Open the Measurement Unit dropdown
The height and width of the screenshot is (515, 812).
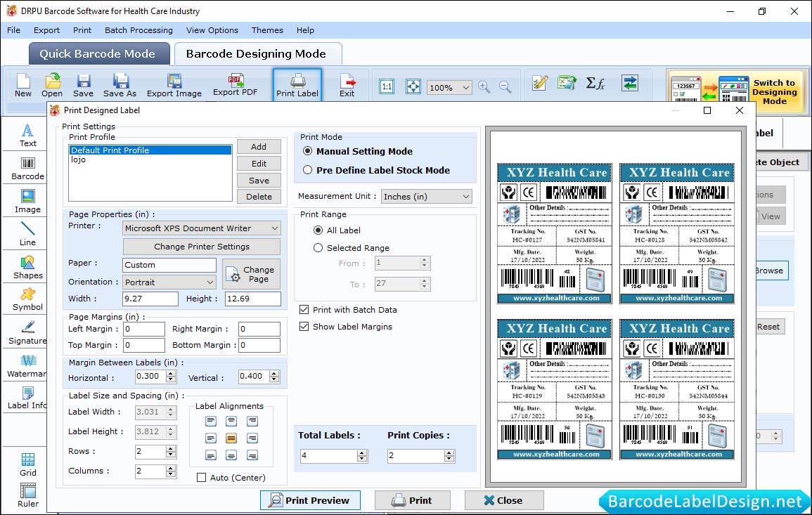click(427, 197)
